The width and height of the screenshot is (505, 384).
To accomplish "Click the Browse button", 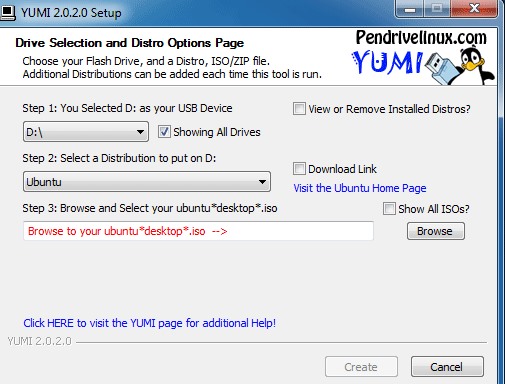I will (436, 231).
